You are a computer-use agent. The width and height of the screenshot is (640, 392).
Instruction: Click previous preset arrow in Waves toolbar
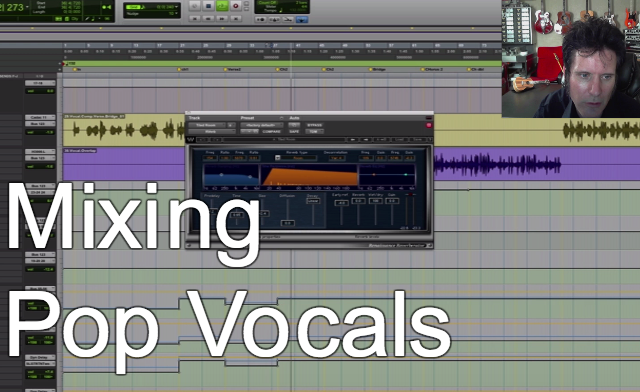coord(353,140)
